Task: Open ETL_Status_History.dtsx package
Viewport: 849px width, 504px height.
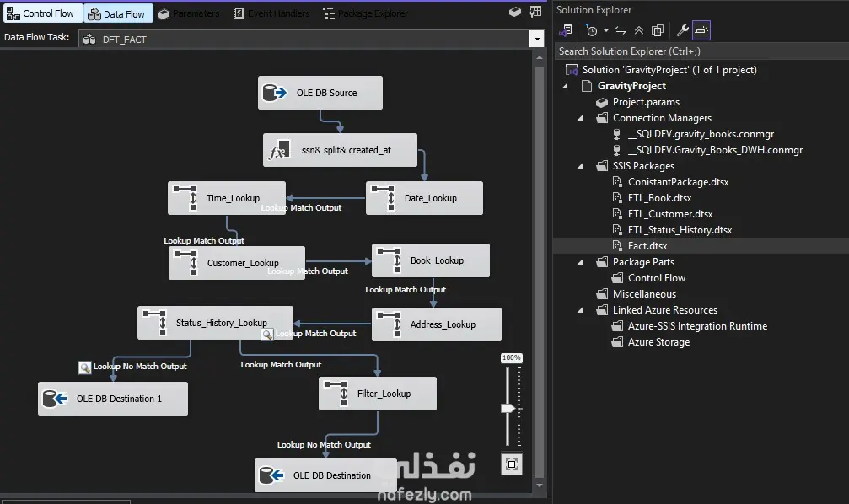Action: click(680, 230)
